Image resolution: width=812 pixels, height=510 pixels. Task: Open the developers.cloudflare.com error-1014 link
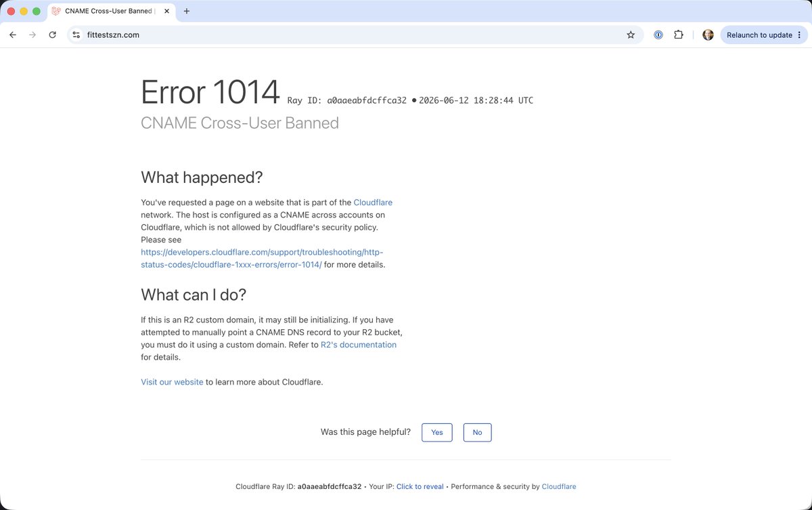pos(263,258)
